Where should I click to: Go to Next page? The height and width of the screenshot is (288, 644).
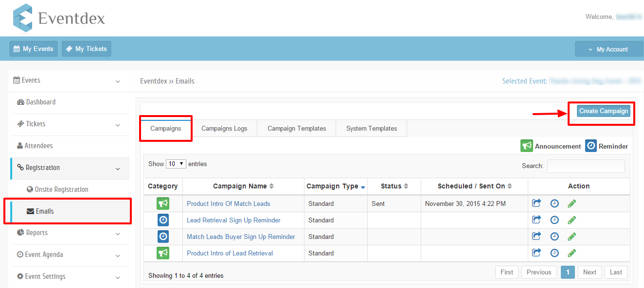(590, 272)
